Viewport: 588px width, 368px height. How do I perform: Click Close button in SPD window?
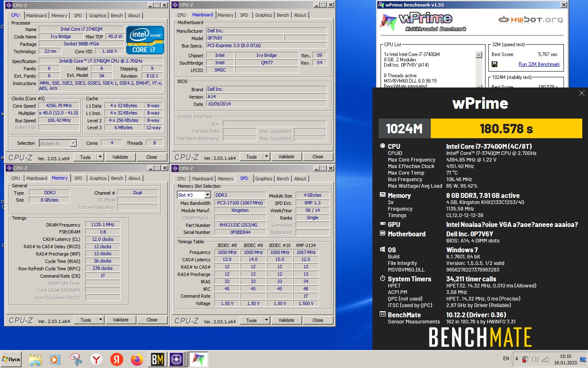[318, 320]
